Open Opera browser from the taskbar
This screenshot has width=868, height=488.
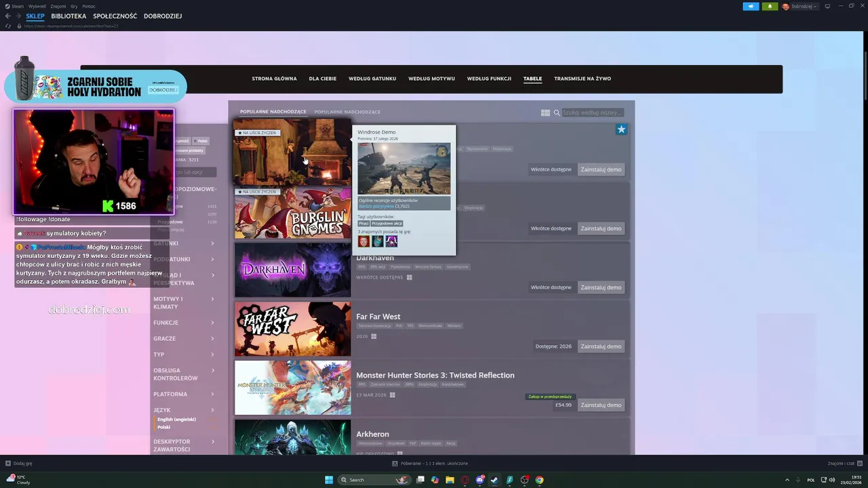[x=465, y=480]
